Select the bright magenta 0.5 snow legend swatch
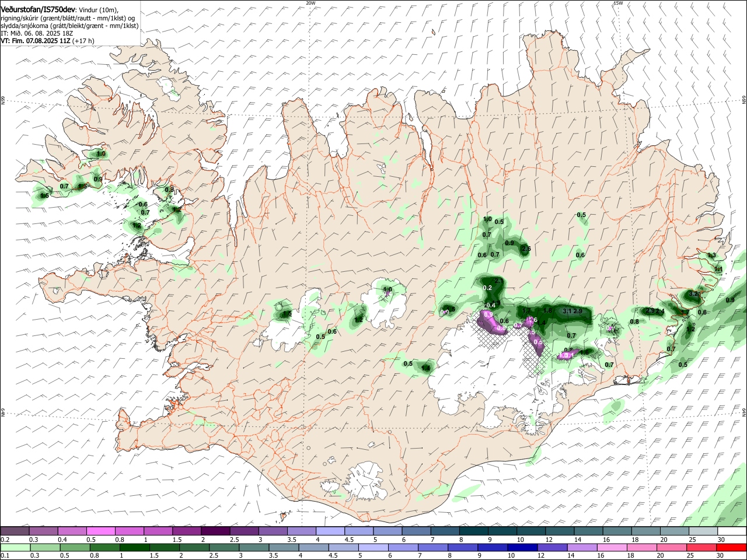 pos(100,531)
